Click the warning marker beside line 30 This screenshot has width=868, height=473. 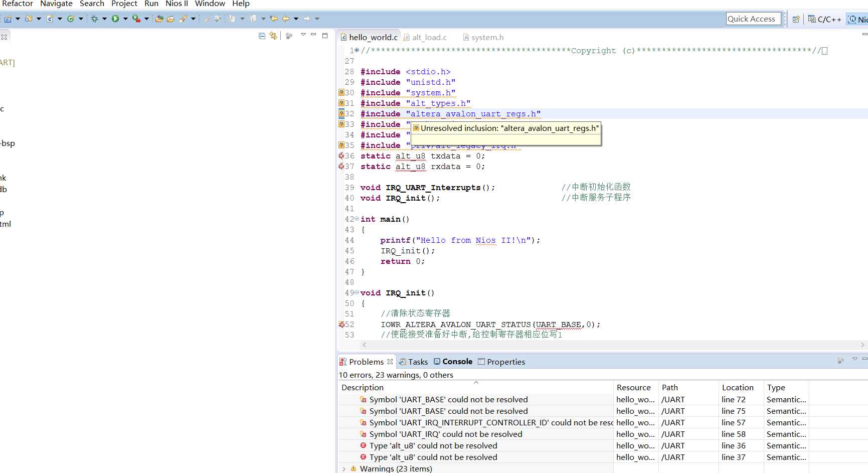pos(341,93)
